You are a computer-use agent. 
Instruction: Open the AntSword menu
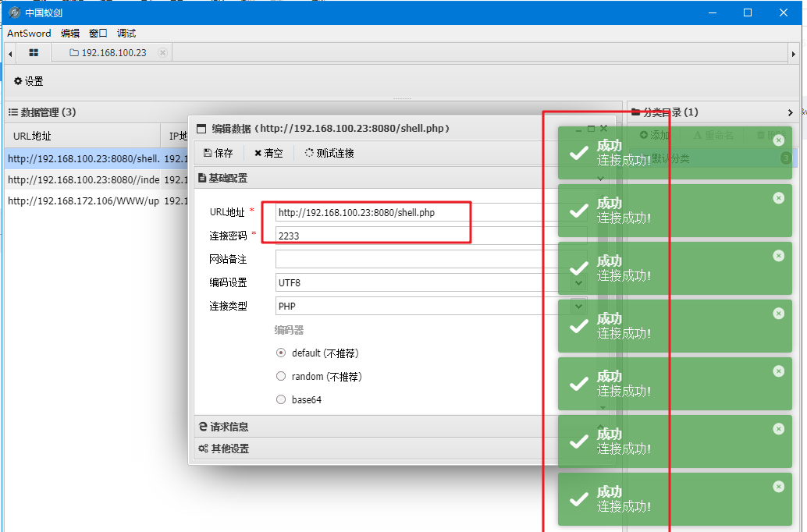pyautogui.click(x=29, y=34)
